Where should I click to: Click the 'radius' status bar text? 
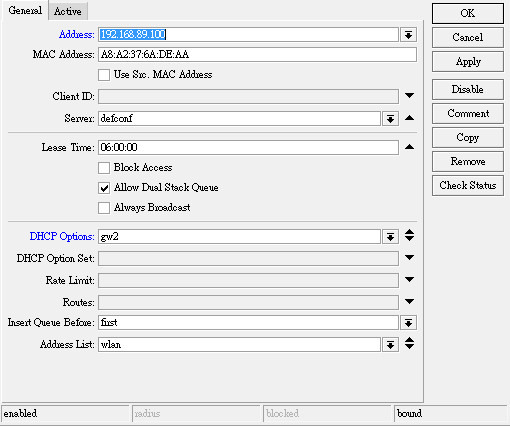(147, 414)
